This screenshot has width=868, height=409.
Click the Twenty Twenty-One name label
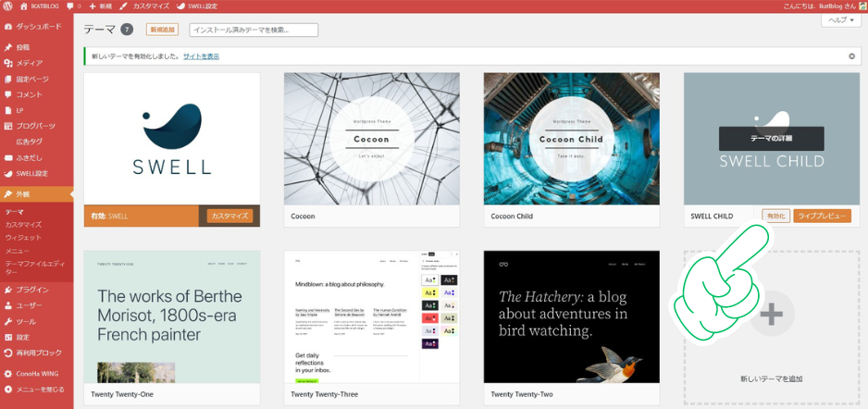[122, 394]
